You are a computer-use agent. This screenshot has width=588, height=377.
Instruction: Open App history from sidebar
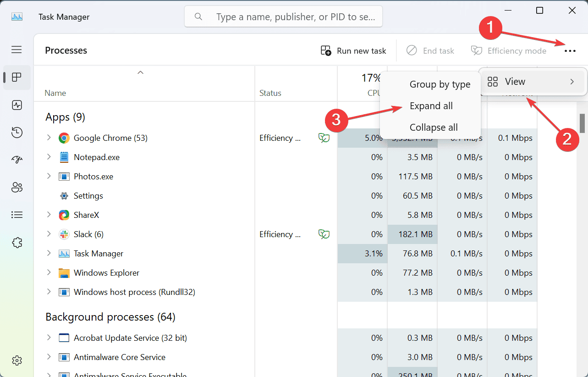click(17, 133)
